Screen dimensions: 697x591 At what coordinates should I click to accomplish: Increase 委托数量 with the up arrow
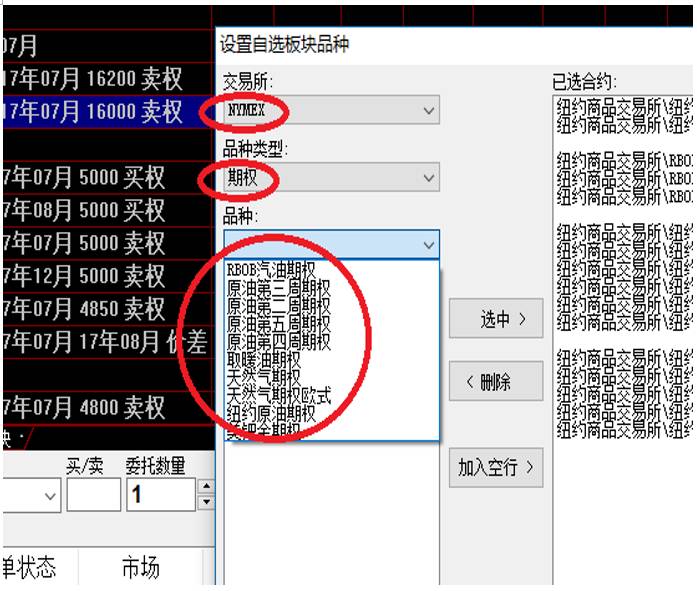[x=206, y=486]
